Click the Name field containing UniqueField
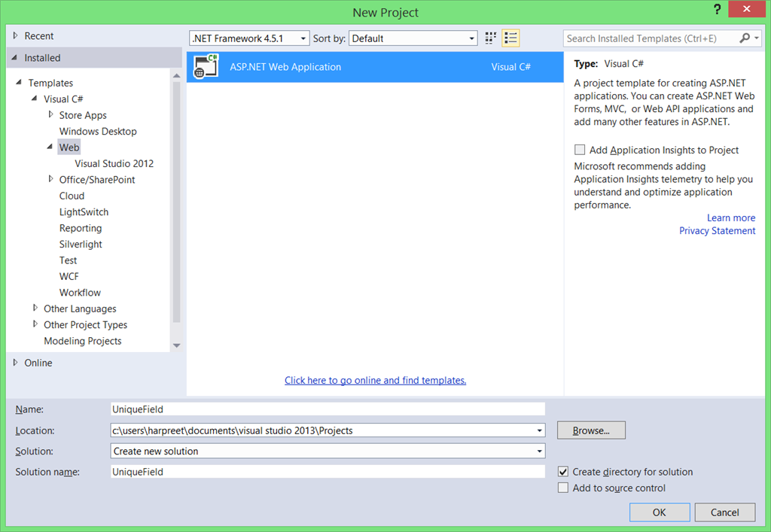Image resolution: width=771 pixels, height=532 pixels. click(x=328, y=409)
